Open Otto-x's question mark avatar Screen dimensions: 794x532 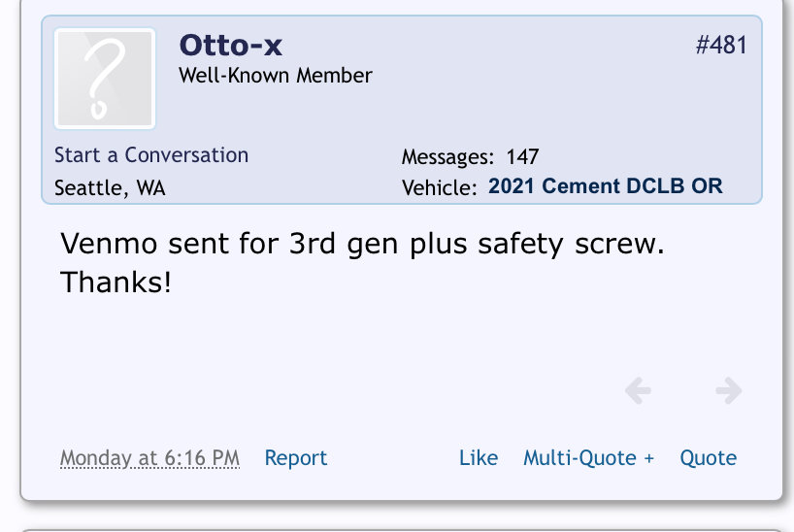point(105,79)
